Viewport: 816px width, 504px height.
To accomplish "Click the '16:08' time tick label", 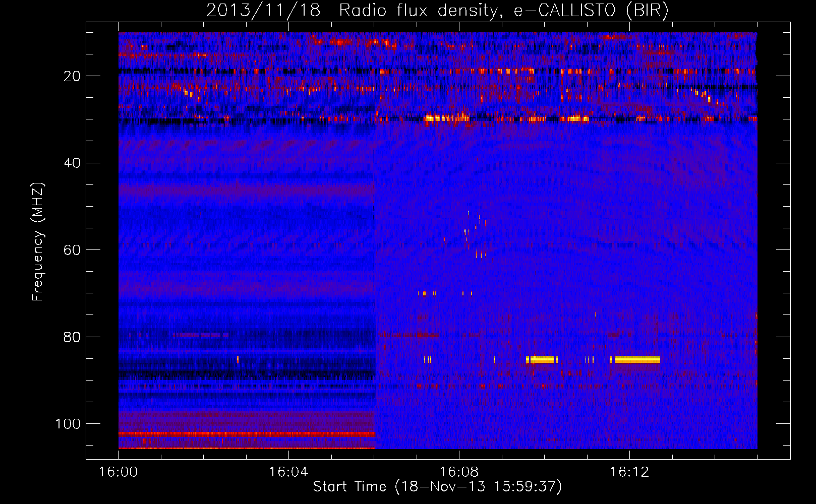I will point(459,472).
